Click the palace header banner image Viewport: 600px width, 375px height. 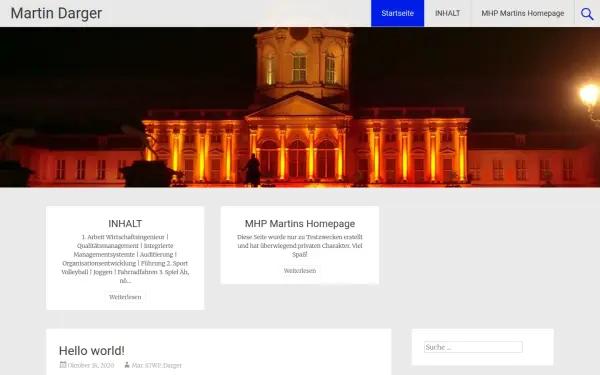pyautogui.click(x=300, y=107)
